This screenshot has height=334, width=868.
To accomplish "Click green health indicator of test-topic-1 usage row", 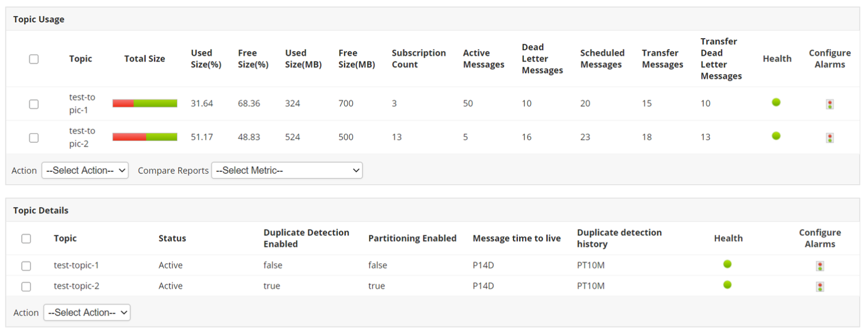I will (x=776, y=102).
